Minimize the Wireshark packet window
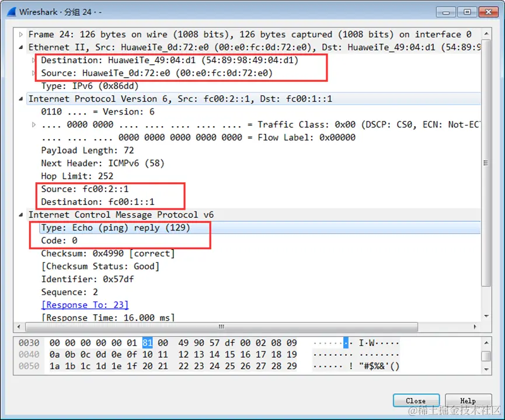This screenshot has width=505, height=420. (445, 12)
